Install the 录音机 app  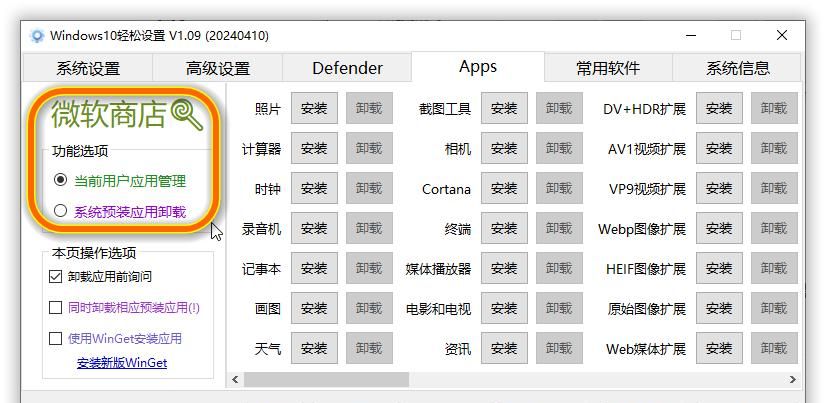314,229
